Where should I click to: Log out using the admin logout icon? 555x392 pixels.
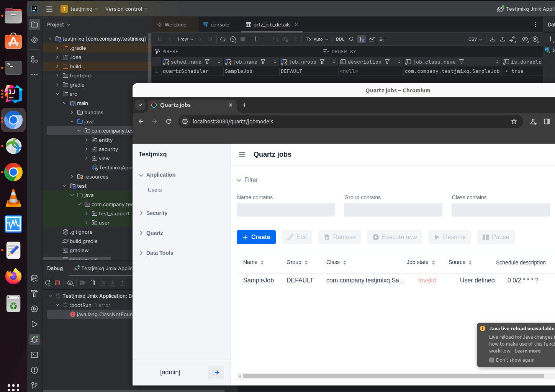216,372
